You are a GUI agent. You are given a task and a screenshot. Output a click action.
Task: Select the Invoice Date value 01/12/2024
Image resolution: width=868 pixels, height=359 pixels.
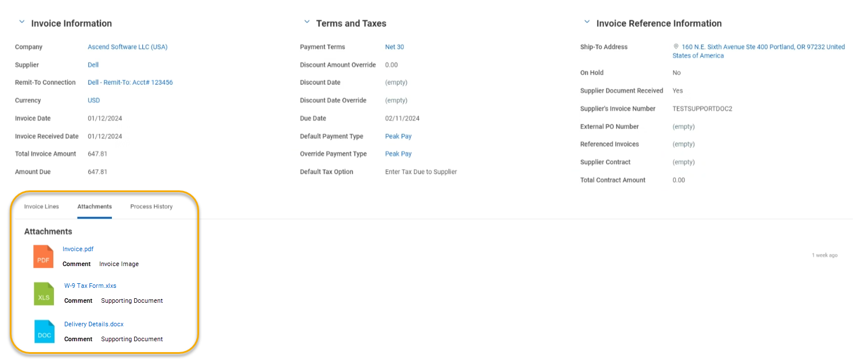105,118
